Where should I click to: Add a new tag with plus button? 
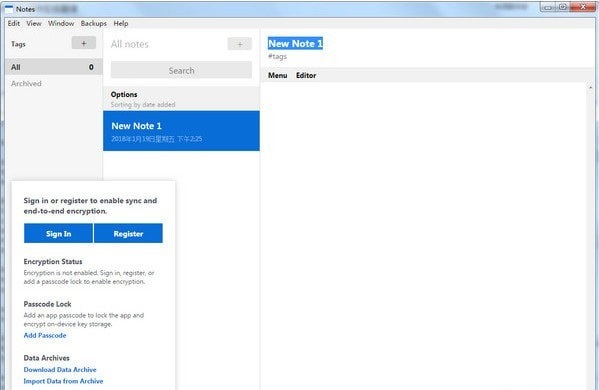(84, 43)
